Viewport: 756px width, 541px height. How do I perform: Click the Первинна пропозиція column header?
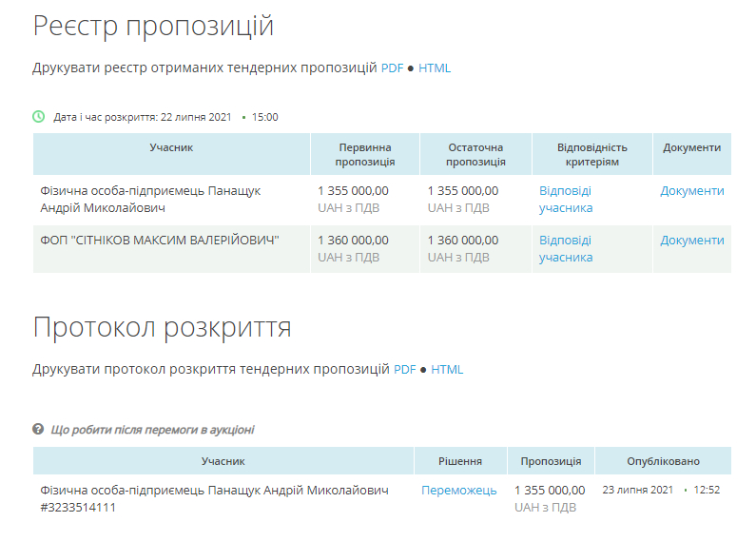pyautogui.click(x=365, y=154)
